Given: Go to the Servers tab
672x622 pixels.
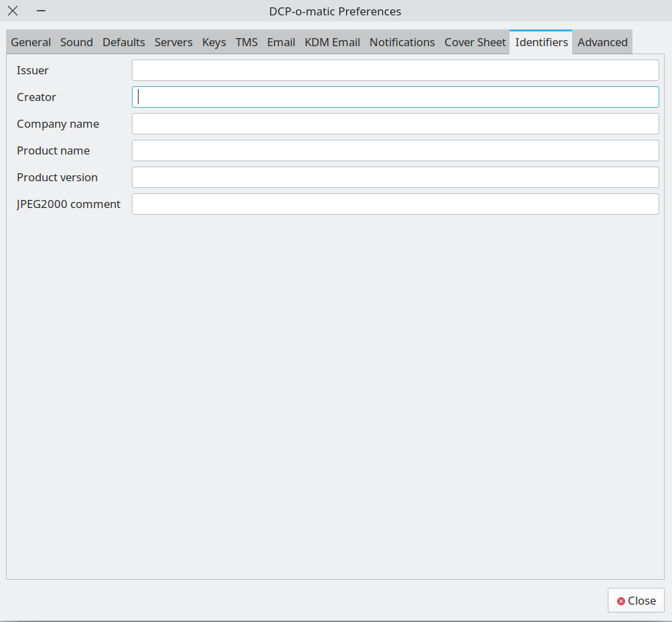Looking at the screenshot, I should coord(173,42).
